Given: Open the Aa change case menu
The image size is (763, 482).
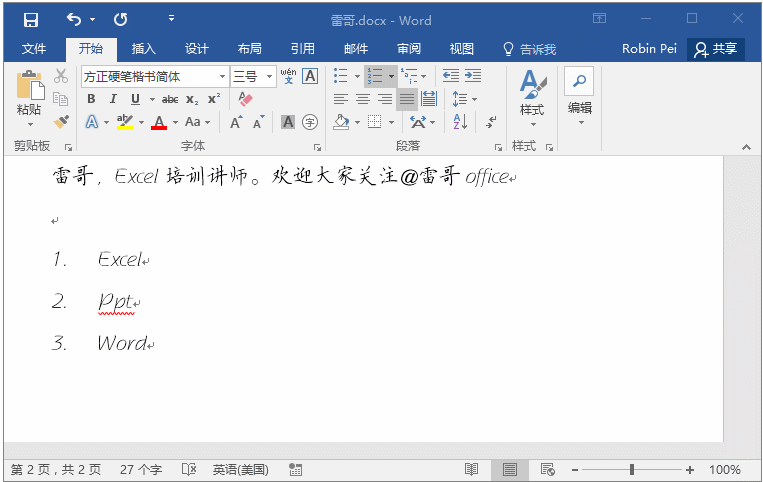Looking at the screenshot, I should pos(198,122).
